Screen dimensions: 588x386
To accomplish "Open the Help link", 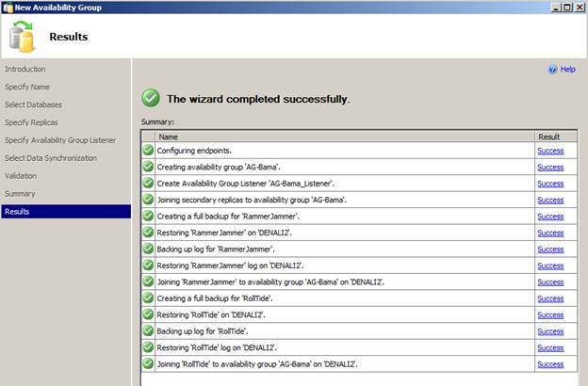I will 568,70.
